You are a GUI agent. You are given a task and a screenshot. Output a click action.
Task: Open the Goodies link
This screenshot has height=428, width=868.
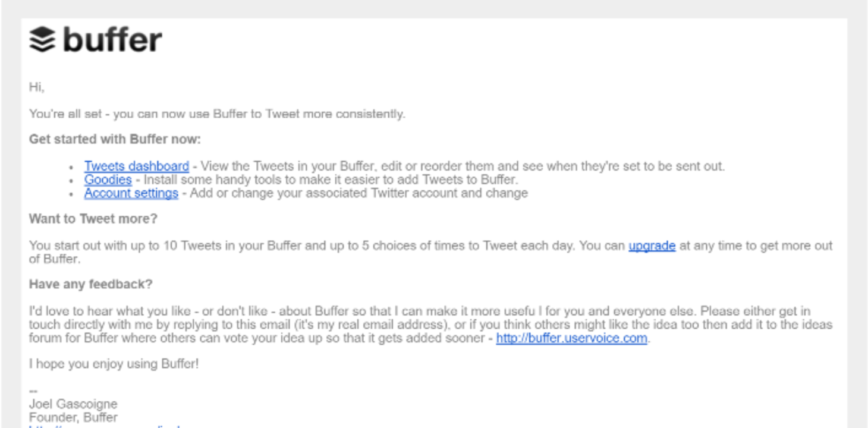pos(108,180)
